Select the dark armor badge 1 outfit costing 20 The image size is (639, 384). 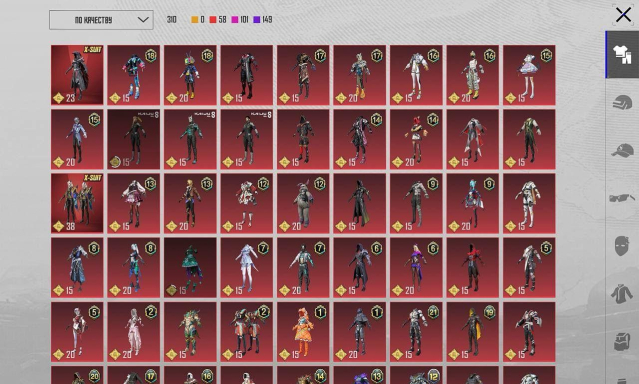tap(359, 332)
